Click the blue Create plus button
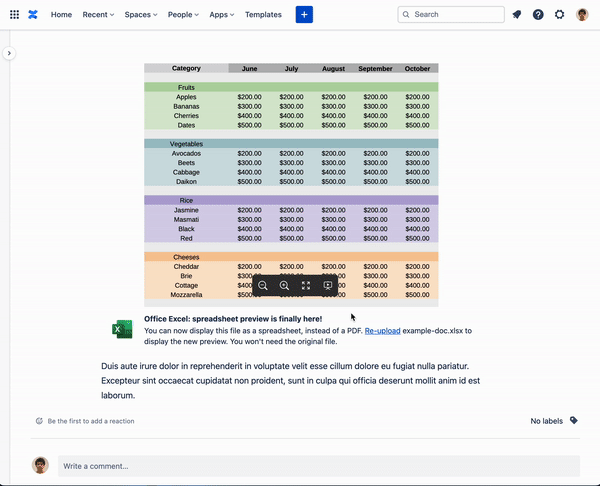Viewport: 600px width, 486px height. 304,15
